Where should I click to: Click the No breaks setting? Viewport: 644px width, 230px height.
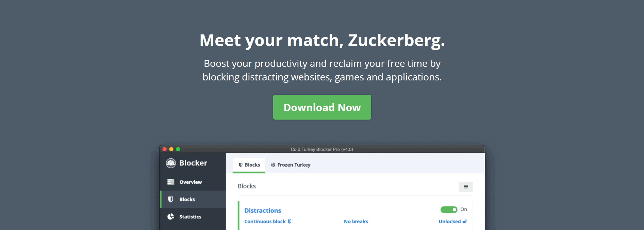[356, 221]
